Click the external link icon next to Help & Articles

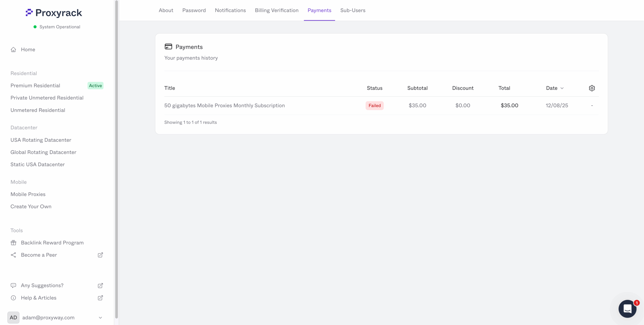click(x=100, y=298)
